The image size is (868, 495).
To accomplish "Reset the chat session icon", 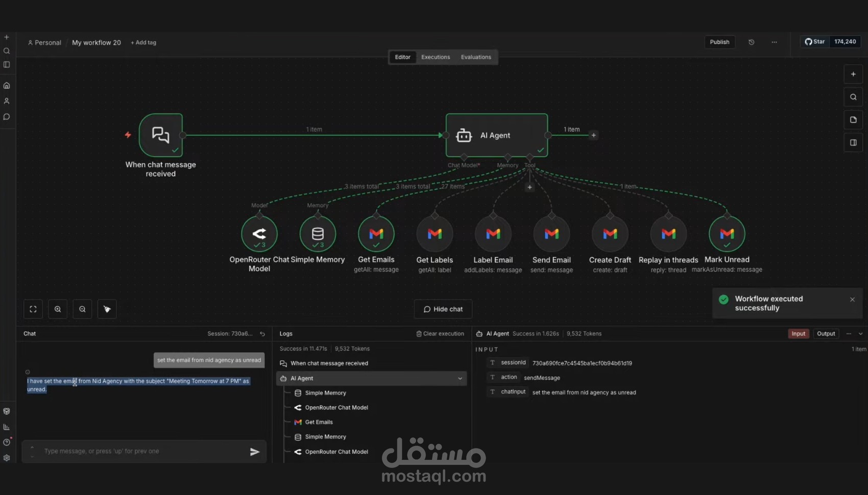I will click(262, 334).
